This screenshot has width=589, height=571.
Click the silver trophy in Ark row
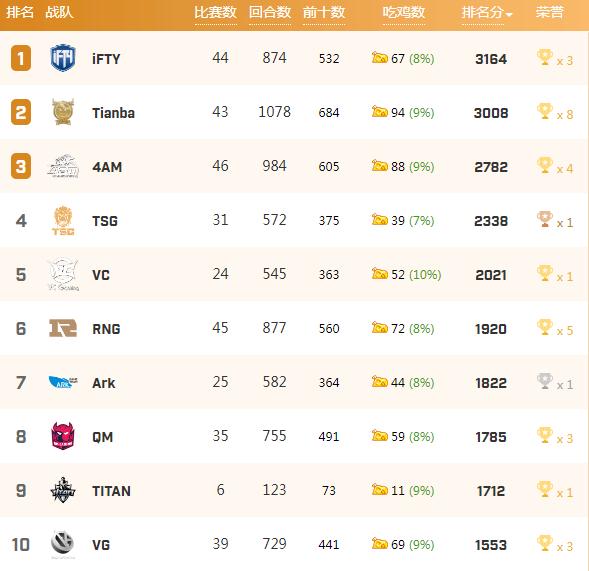pos(545,381)
